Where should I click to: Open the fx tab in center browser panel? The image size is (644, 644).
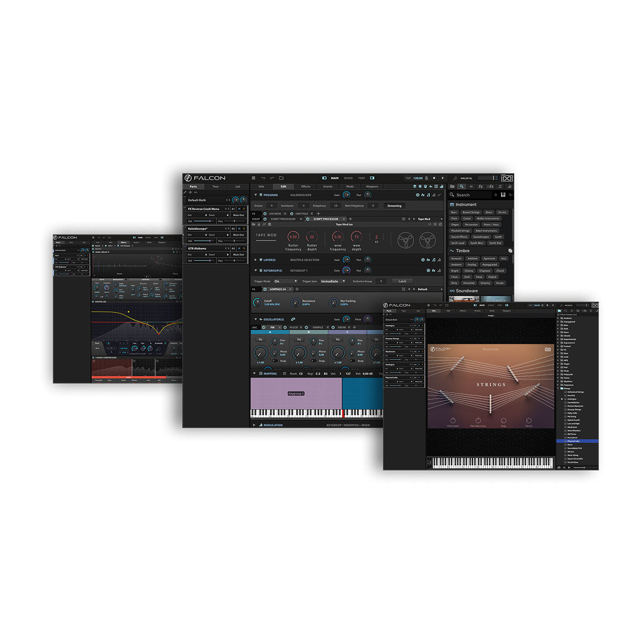(x=480, y=186)
